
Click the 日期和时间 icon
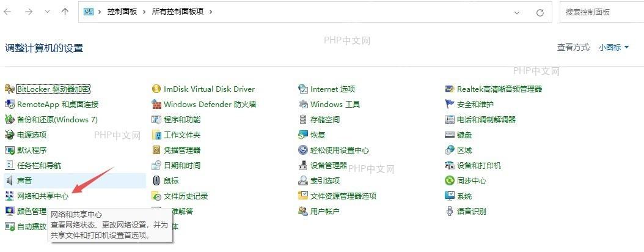click(156, 165)
